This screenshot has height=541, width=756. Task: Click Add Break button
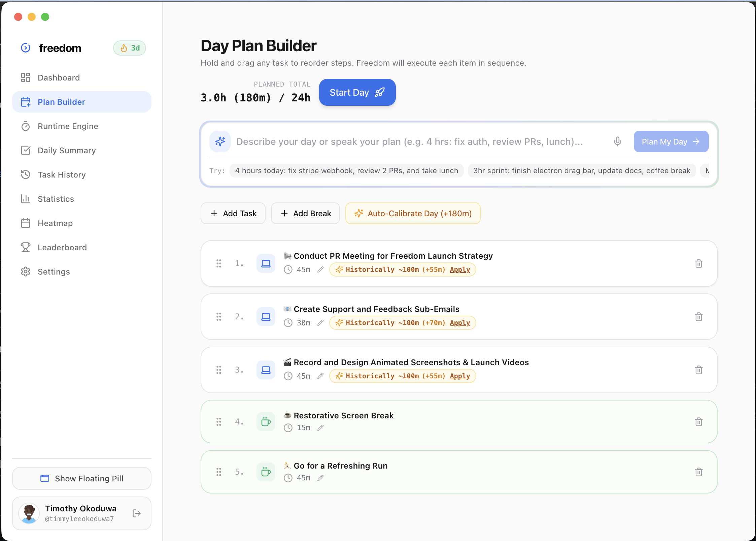coord(305,213)
